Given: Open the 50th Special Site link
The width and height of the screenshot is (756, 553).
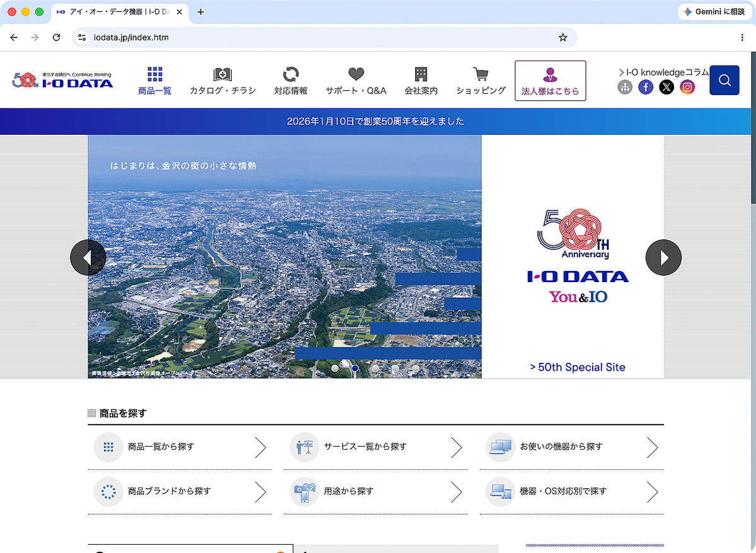Looking at the screenshot, I should tap(578, 367).
